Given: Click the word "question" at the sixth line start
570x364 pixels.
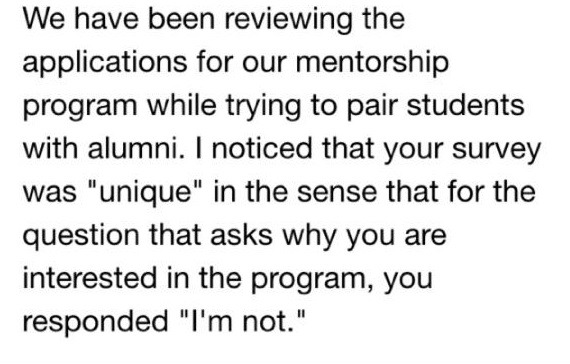Looking at the screenshot, I should click(81, 237).
